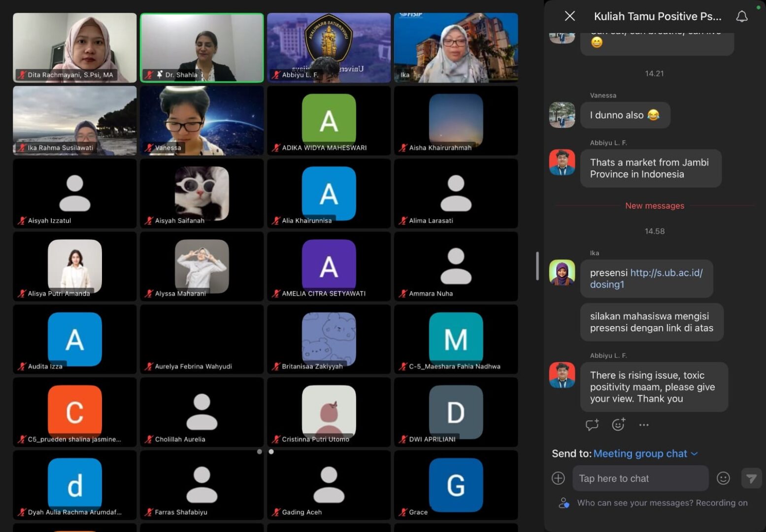Click the 'Kuliah Tamu Positive Ps...' chat title
Viewport: 766px width, 532px height.
pos(658,16)
